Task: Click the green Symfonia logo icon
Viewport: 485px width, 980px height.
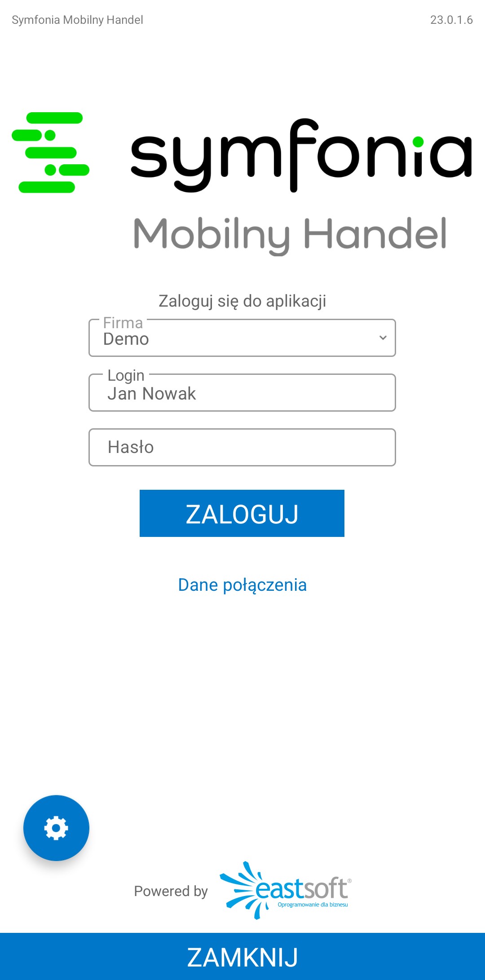Action: coord(50,153)
